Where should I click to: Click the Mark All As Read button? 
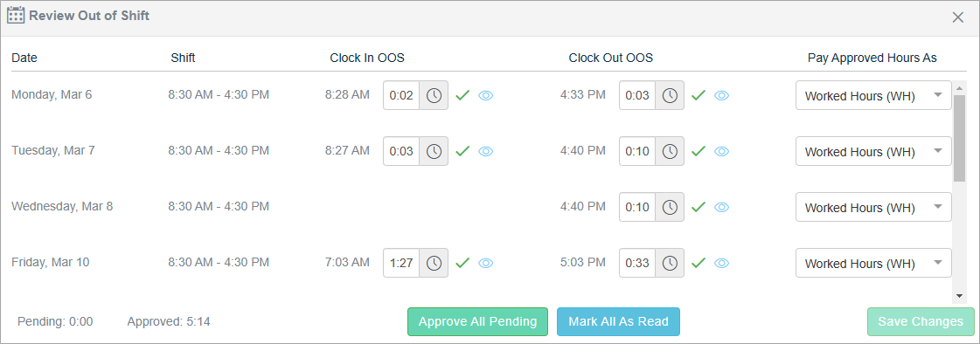(618, 321)
